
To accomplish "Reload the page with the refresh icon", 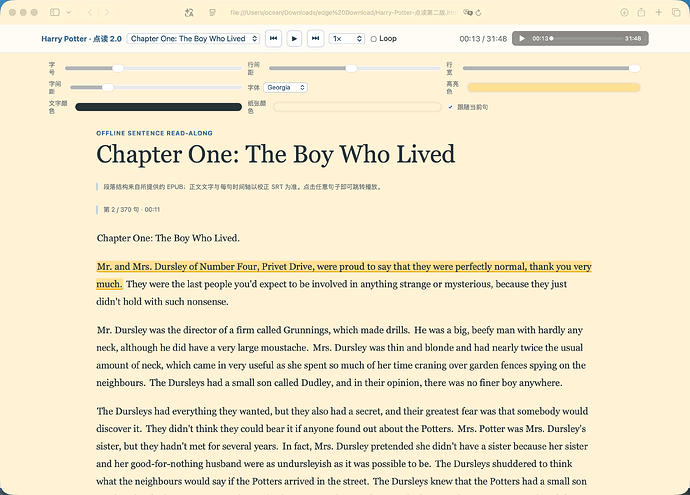I will click(479, 13).
